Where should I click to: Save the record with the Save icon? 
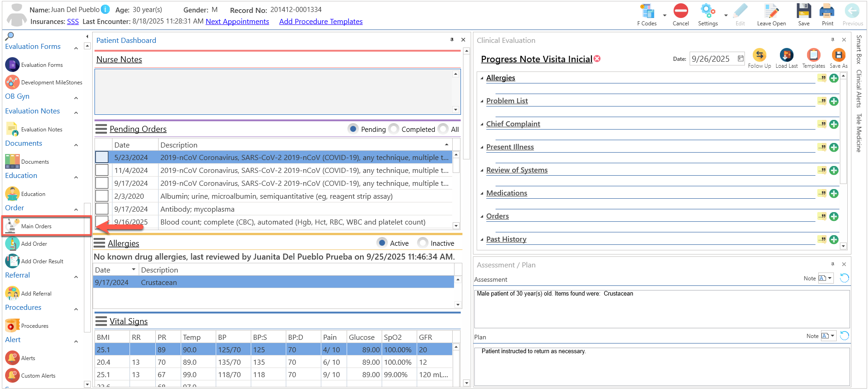(x=804, y=11)
